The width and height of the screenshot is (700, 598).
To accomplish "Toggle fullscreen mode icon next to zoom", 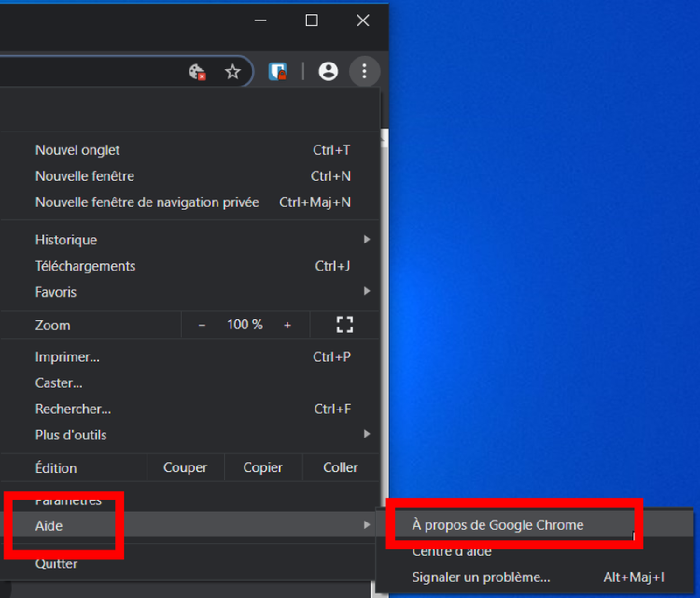I will pyautogui.click(x=344, y=325).
